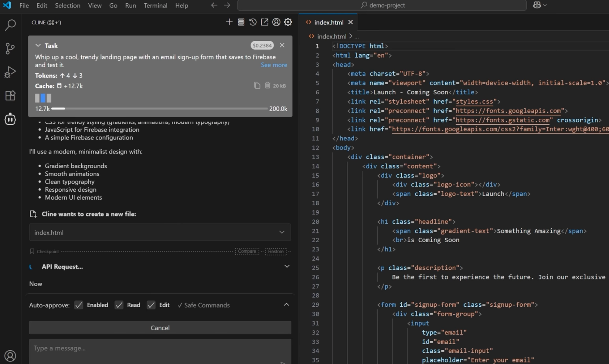The width and height of the screenshot is (609, 364).
Task: Delete task using trash icon
Action: (267, 86)
